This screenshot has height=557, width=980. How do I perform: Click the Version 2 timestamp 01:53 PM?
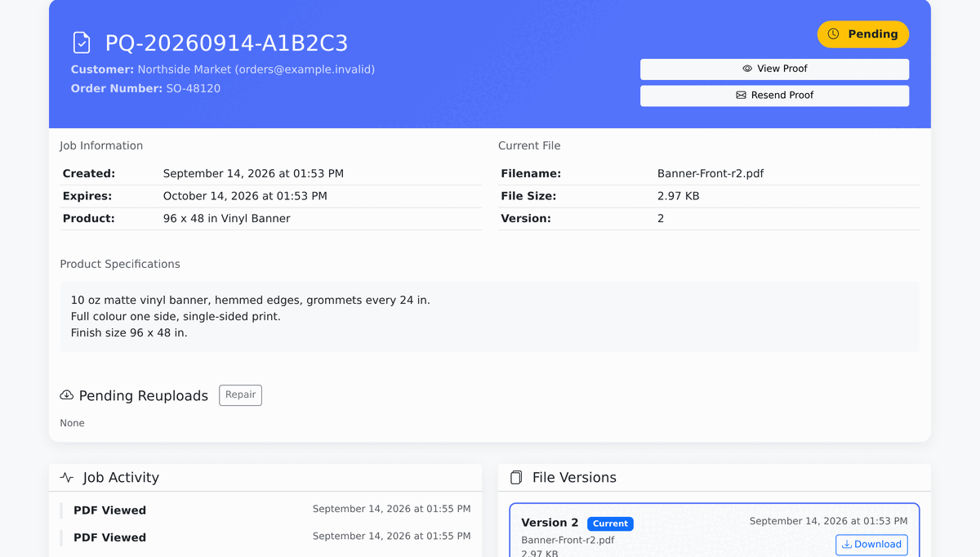(x=828, y=521)
